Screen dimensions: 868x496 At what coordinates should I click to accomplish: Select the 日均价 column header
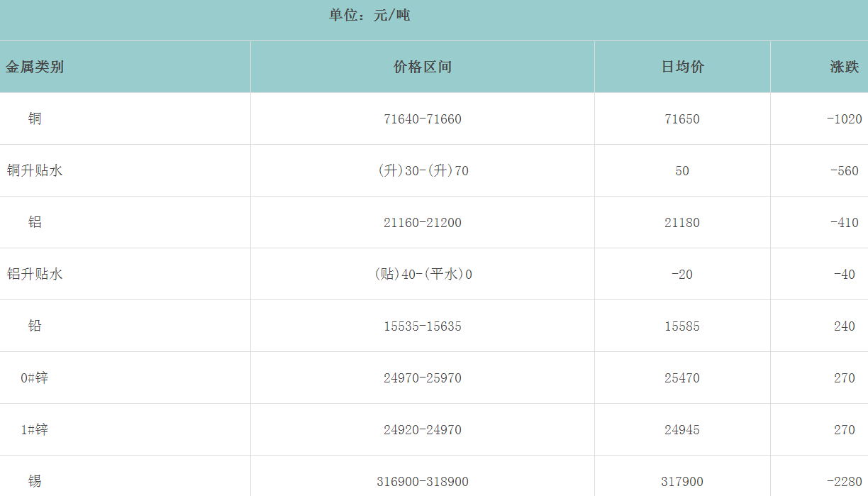tap(682, 67)
